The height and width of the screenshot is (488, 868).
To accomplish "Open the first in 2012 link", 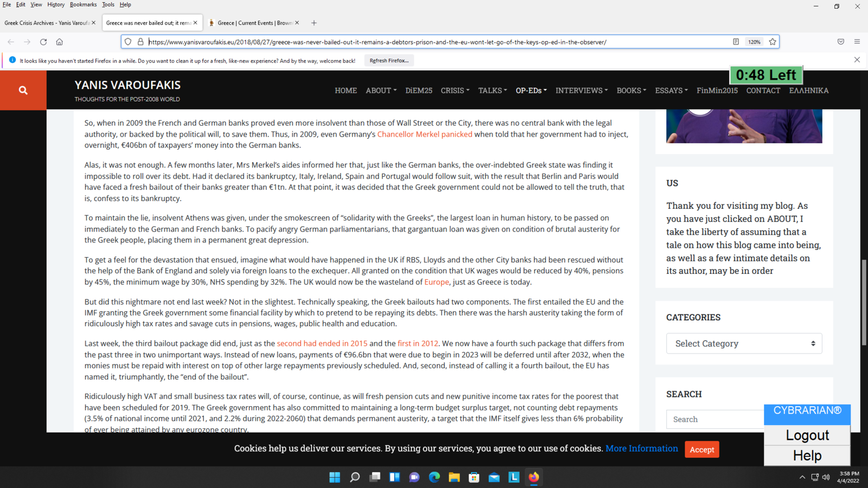I will tap(418, 343).
